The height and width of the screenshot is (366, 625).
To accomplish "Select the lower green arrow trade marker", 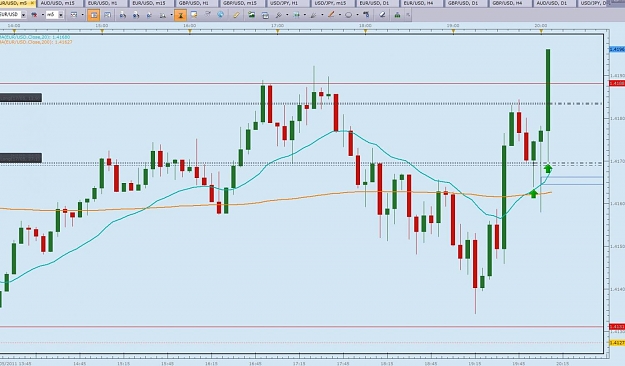I will pyautogui.click(x=534, y=194).
